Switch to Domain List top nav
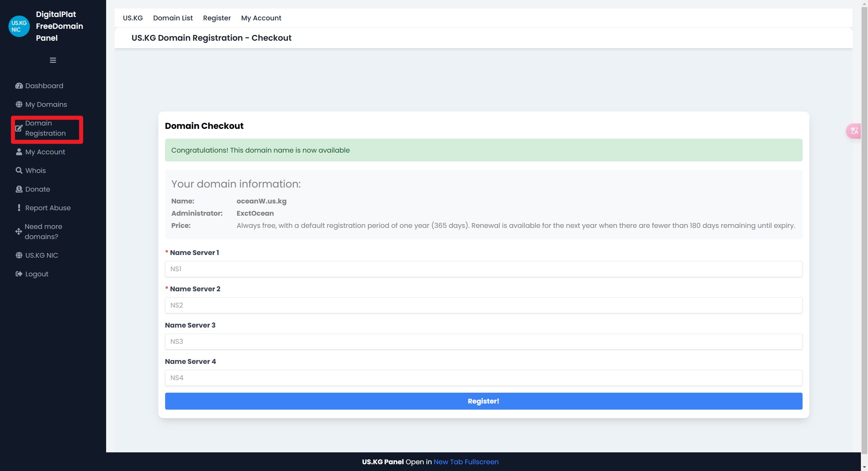Screen dimensions: 868x471 [173, 18]
